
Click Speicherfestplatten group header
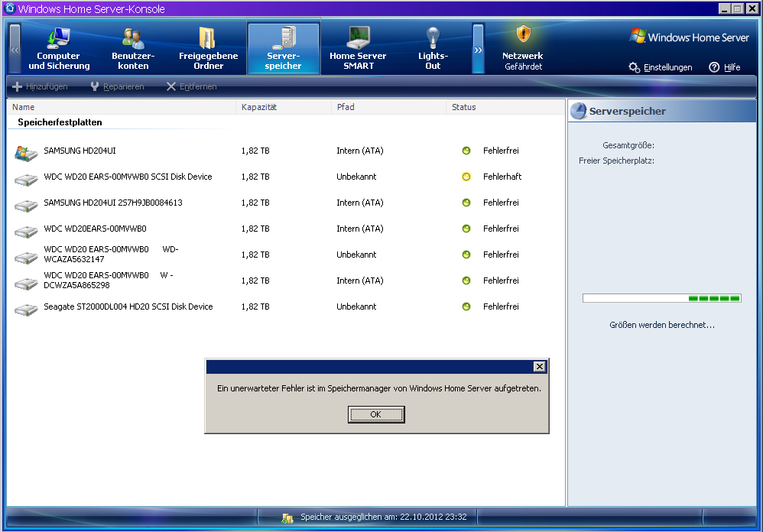point(60,122)
